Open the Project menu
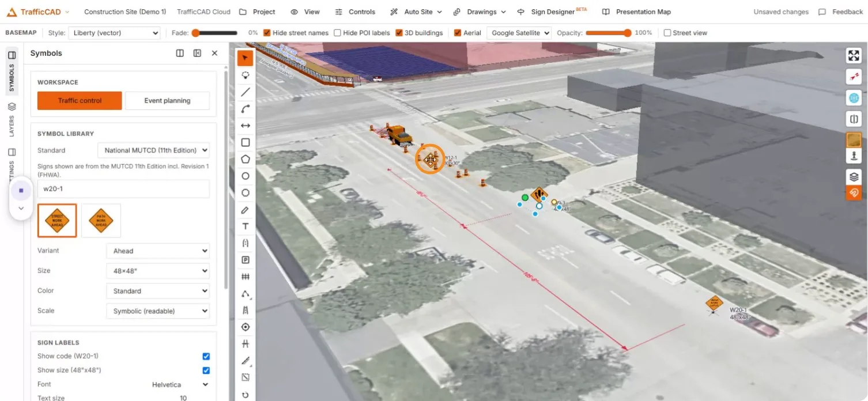Screen dimensions: 868x401 tap(257, 12)
